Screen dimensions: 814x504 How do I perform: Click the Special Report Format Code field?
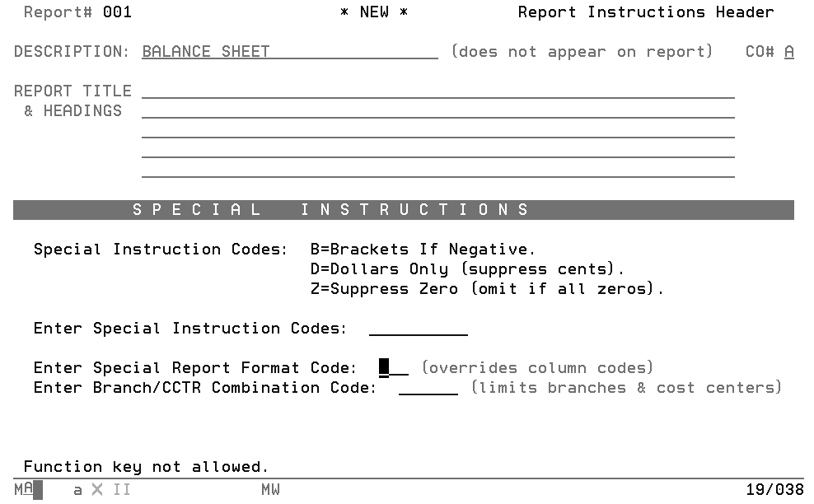click(x=394, y=368)
